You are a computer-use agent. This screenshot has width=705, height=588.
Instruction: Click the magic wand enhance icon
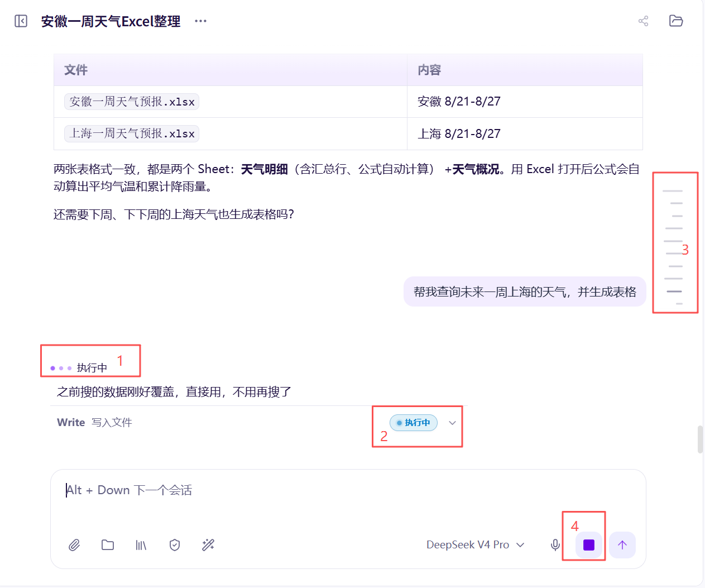[208, 545]
